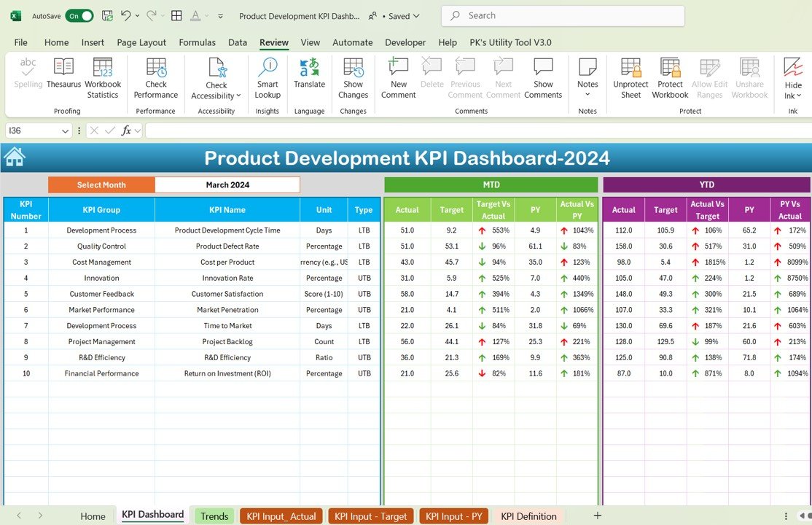
Task: Open the KPI Definition sheet
Action: point(528,516)
